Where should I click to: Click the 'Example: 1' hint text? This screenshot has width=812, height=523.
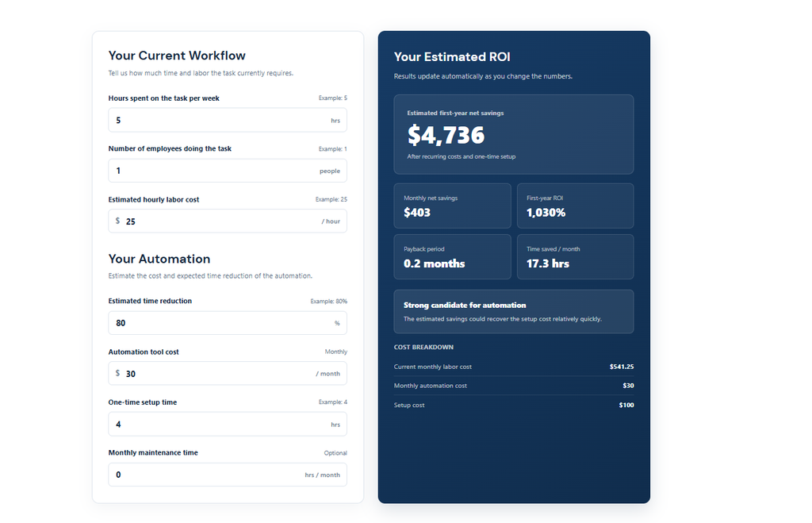point(332,148)
